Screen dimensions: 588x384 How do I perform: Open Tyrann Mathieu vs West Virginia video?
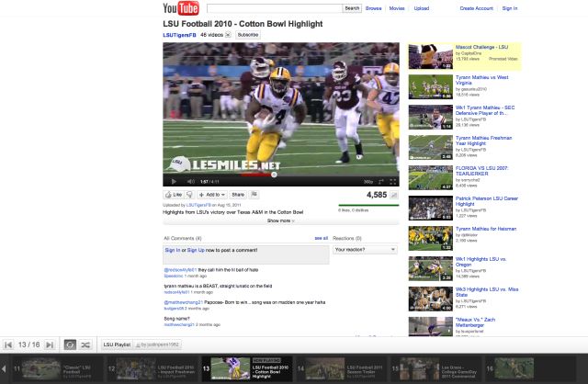click(x=481, y=80)
